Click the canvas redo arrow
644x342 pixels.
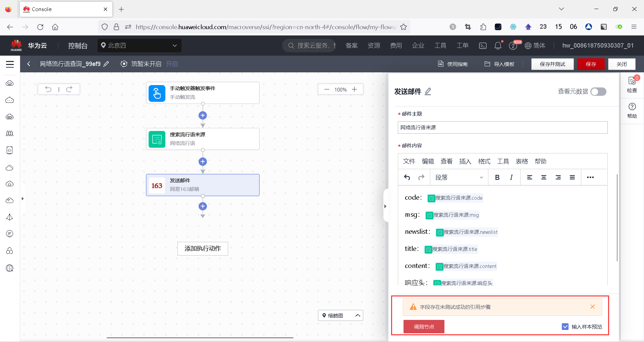(69, 89)
